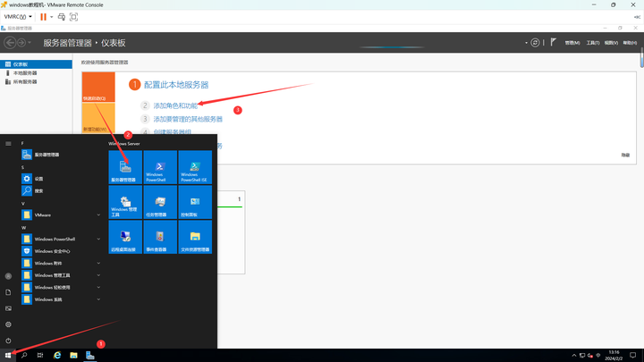644x362 pixels.
Task: Expand the Windows 管理工具 folder chevron
Action: click(98, 275)
